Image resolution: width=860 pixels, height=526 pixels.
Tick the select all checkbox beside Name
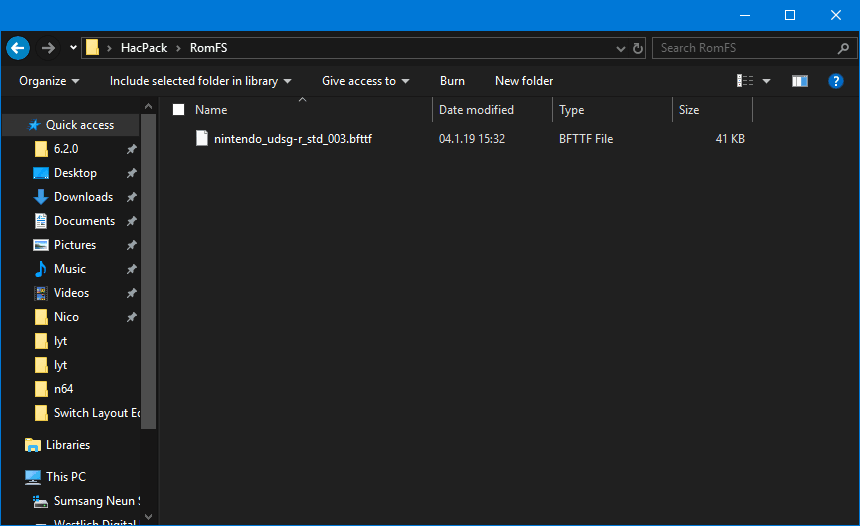[x=178, y=110]
